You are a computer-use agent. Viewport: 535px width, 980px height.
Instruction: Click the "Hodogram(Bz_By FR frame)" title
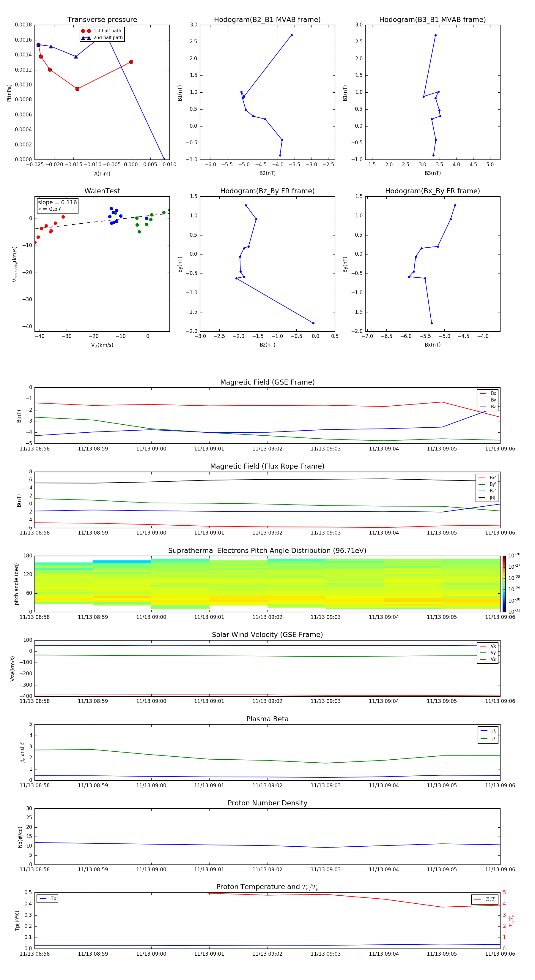click(x=267, y=191)
